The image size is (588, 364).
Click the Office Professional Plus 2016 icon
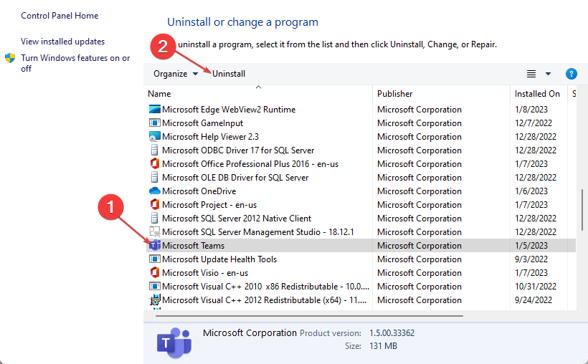154,164
